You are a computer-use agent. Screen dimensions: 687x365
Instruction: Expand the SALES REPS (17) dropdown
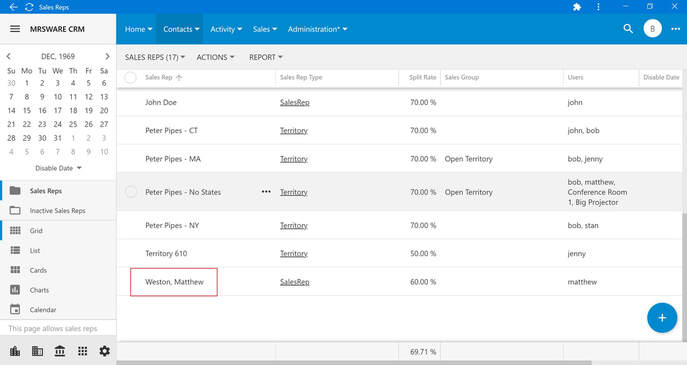(x=155, y=57)
